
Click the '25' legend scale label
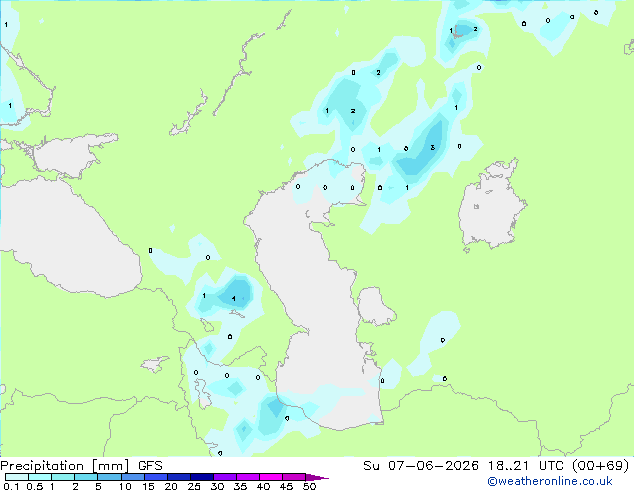pos(194,486)
